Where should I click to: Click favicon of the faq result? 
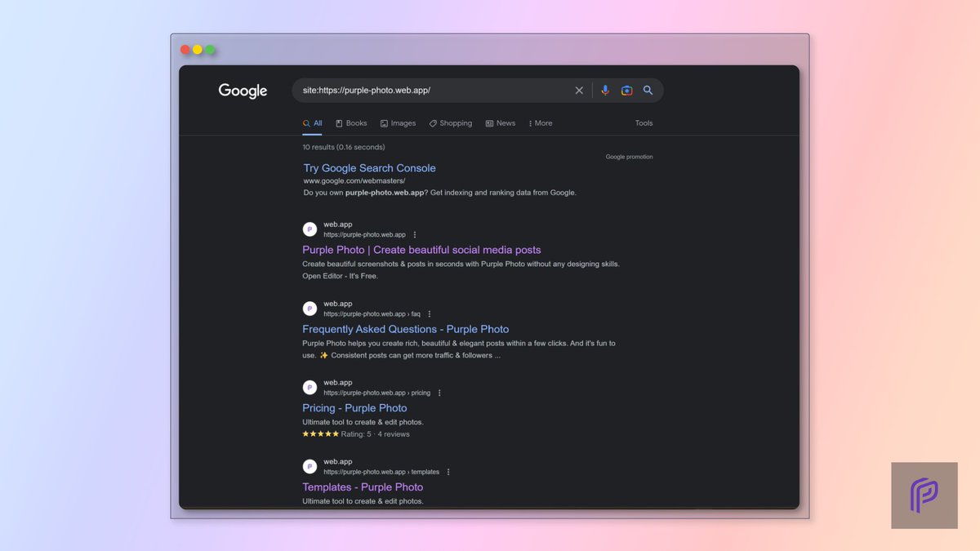310,309
